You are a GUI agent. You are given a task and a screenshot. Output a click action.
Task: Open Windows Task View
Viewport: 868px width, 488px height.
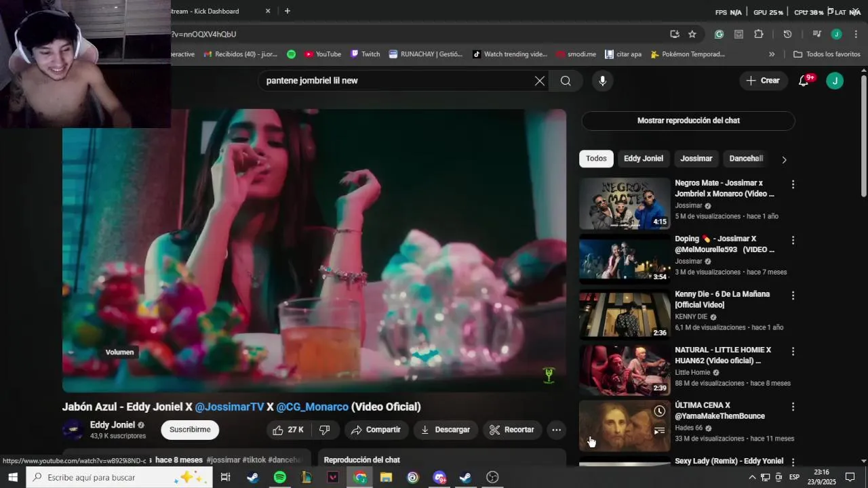[225, 478]
